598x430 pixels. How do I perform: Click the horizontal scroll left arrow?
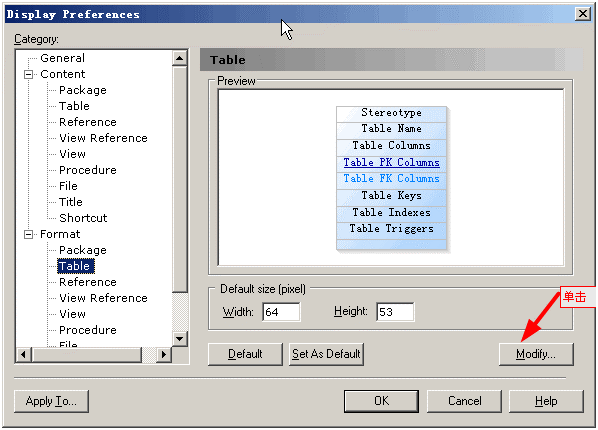click(24, 354)
